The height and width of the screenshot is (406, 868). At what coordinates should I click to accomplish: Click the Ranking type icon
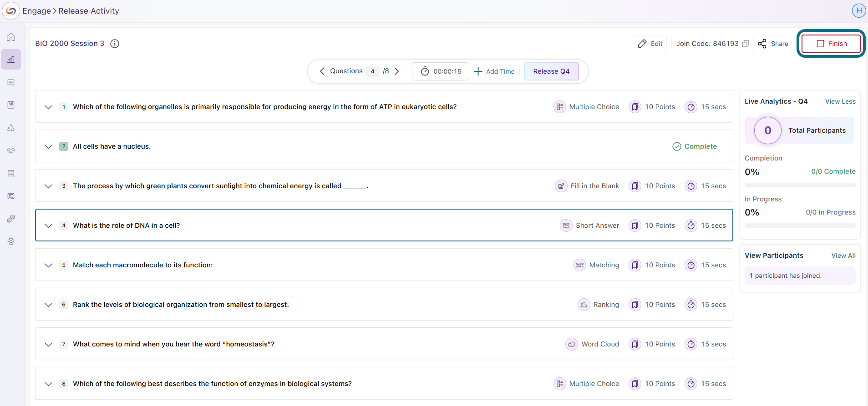pyautogui.click(x=584, y=305)
